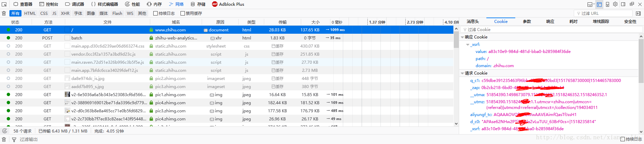Clear console output trash icon
Viewport: 644px width, 144px height.
(4, 139)
